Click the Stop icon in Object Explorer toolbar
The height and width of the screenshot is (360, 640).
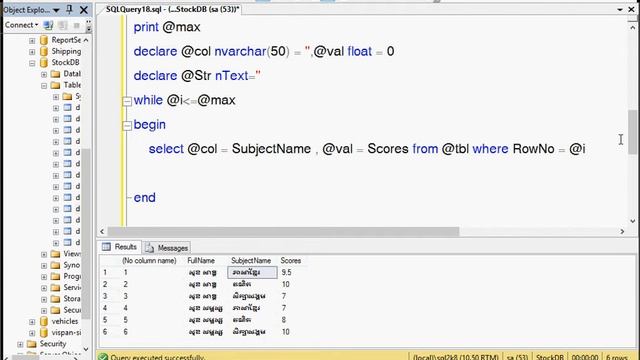click(76, 25)
